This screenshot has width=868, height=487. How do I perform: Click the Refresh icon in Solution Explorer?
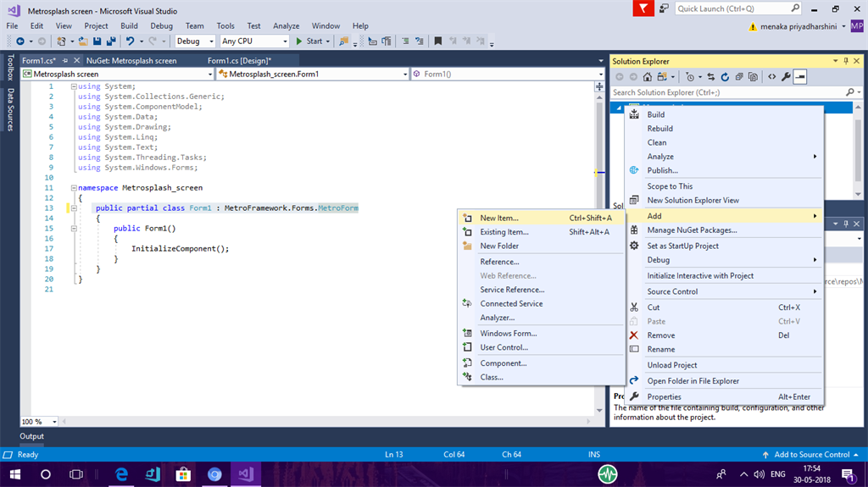coord(725,77)
